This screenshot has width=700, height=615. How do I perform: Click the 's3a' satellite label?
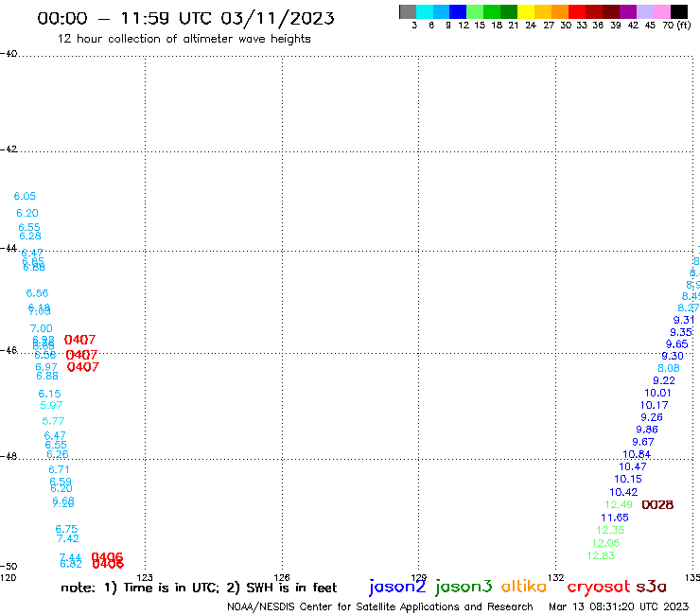[x=651, y=587]
